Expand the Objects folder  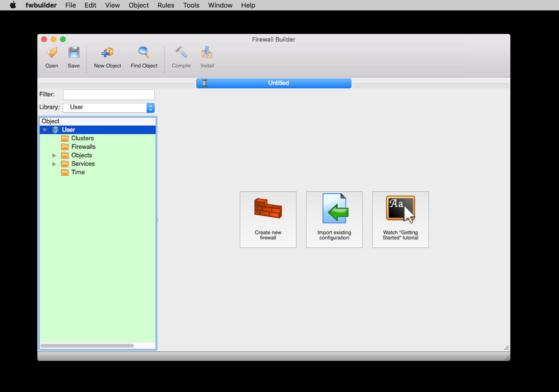(x=55, y=155)
